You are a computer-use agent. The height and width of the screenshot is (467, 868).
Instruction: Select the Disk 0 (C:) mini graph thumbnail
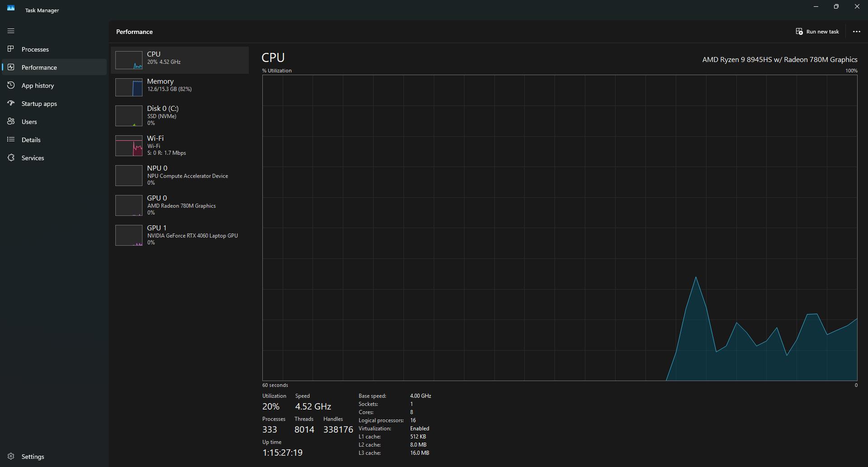pyautogui.click(x=129, y=116)
